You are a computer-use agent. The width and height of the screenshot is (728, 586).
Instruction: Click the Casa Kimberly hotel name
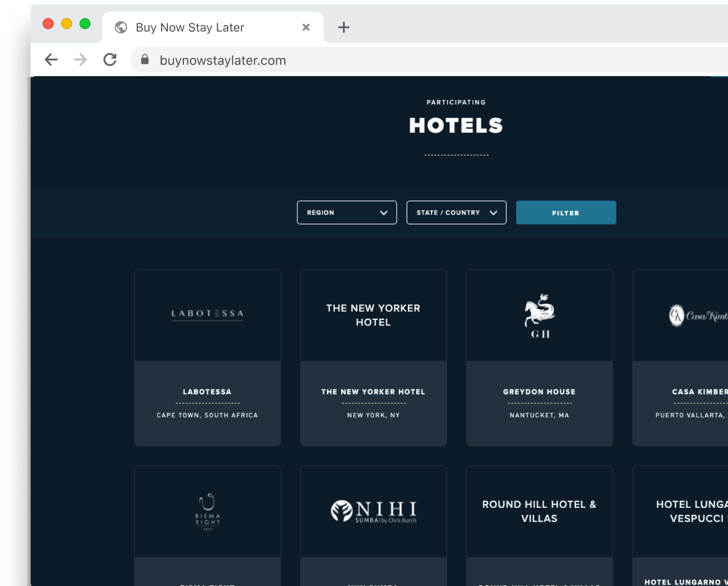(x=700, y=392)
